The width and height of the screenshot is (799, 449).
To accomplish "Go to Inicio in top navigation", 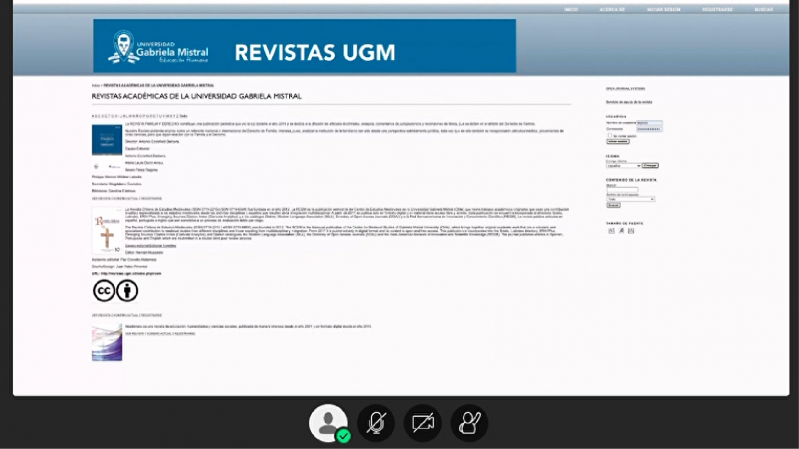I will pyautogui.click(x=571, y=10).
